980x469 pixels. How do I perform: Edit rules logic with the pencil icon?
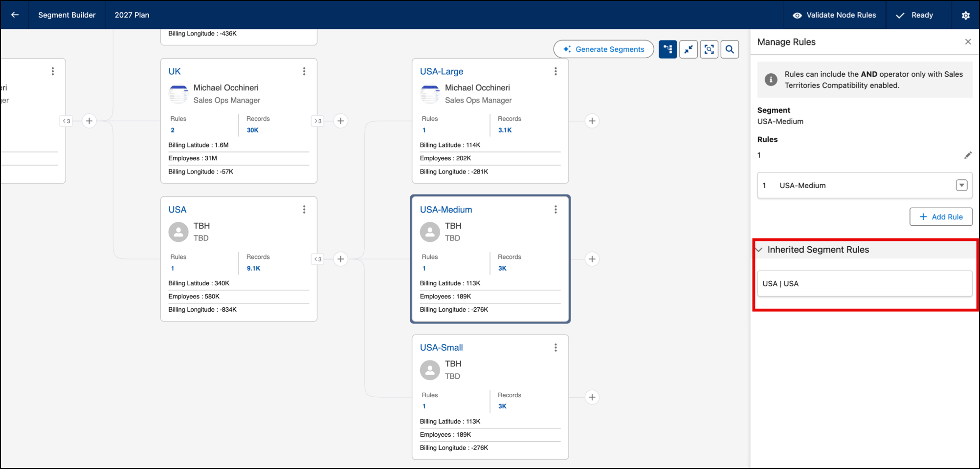[x=968, y=155]
